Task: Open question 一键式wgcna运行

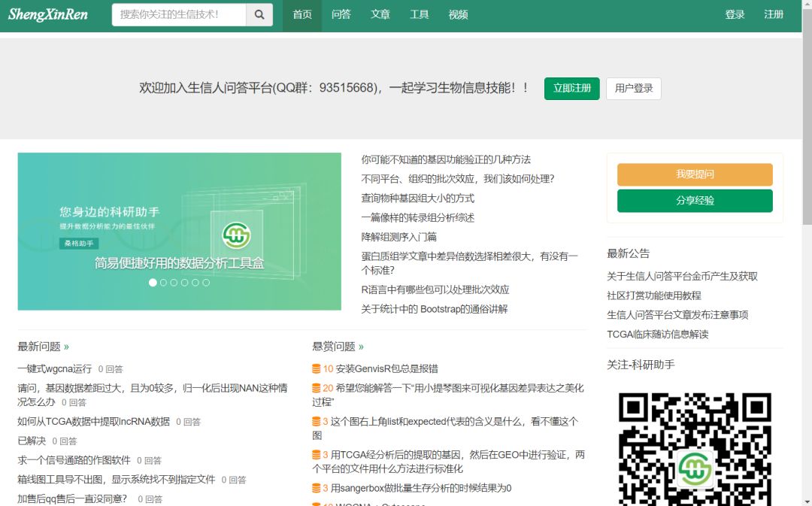Action: click(54, 368)
